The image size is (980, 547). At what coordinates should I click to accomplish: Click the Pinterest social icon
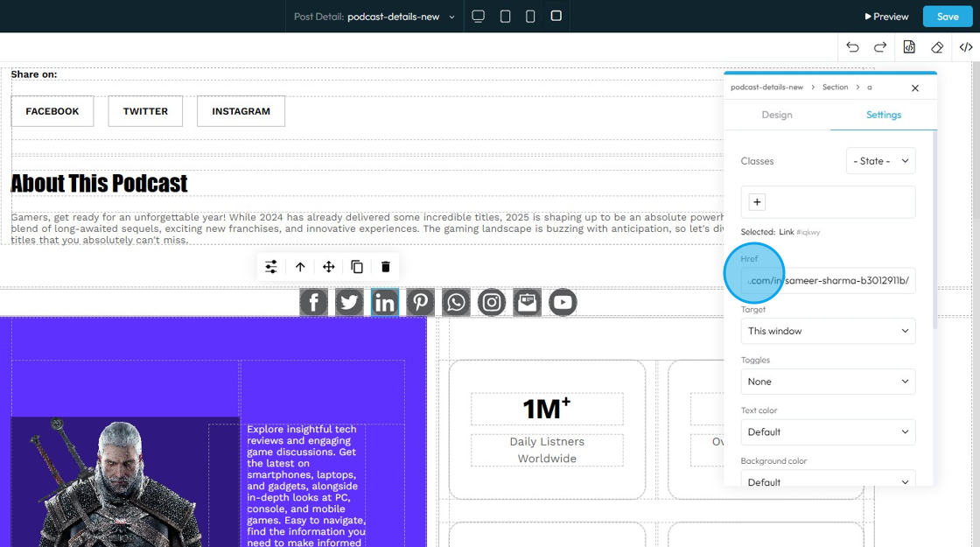click(420, 303)
